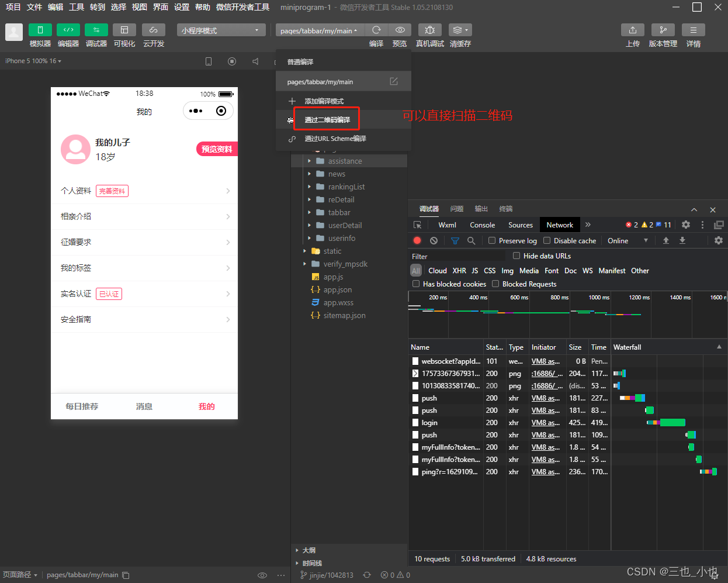Click the compile (编译) refresh icon
Screen dimensions: 728x583
(376, 30)
